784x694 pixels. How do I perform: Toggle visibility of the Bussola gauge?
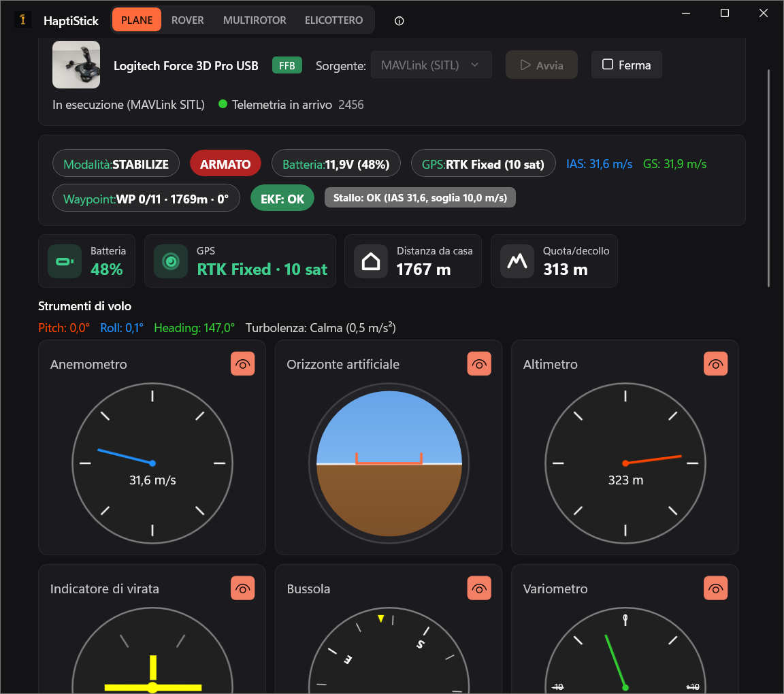click(x=479, y=589)
